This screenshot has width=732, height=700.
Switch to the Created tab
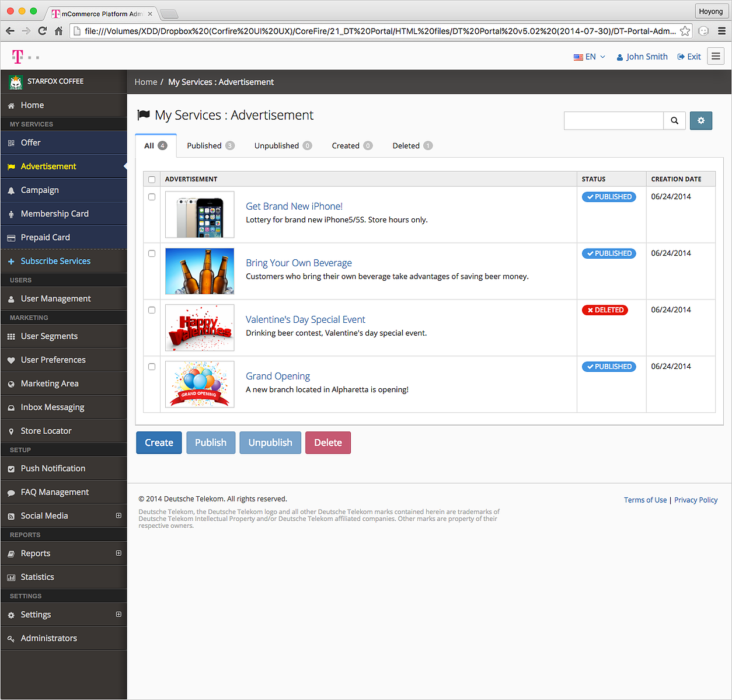tap(352, 146)
